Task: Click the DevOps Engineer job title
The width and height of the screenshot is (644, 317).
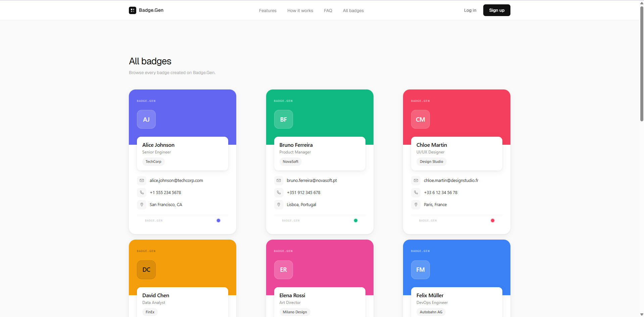Action: pyautogui.click(x=432, y=303)
